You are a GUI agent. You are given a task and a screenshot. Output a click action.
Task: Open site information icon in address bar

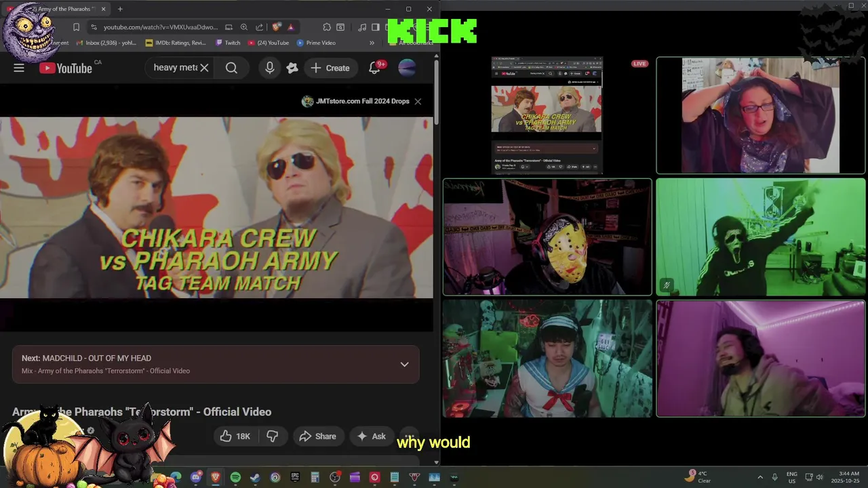93,27
